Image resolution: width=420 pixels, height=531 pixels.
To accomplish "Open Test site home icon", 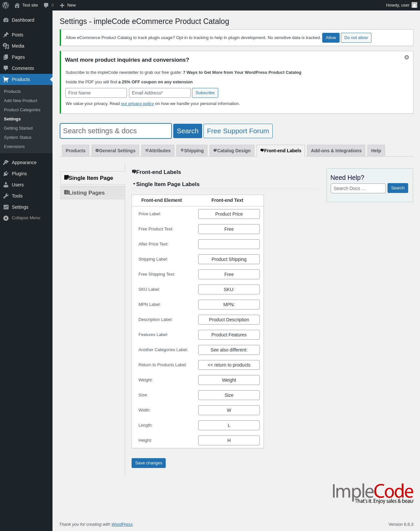I will (17, 5).
